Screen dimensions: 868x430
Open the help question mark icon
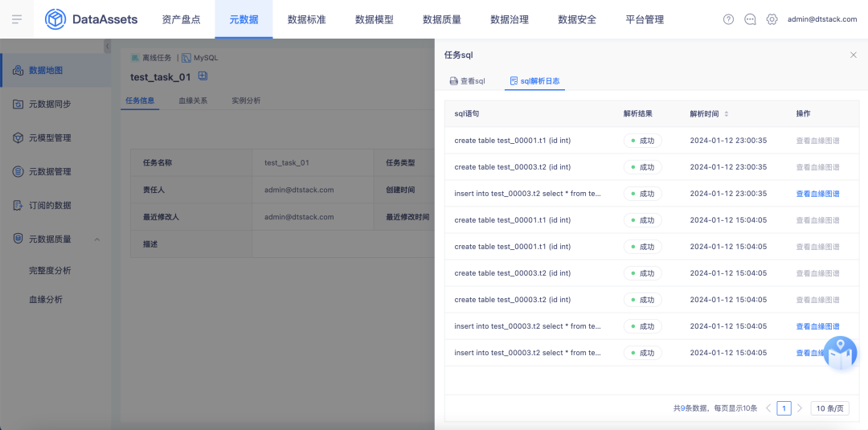click(x=728, y=19)
